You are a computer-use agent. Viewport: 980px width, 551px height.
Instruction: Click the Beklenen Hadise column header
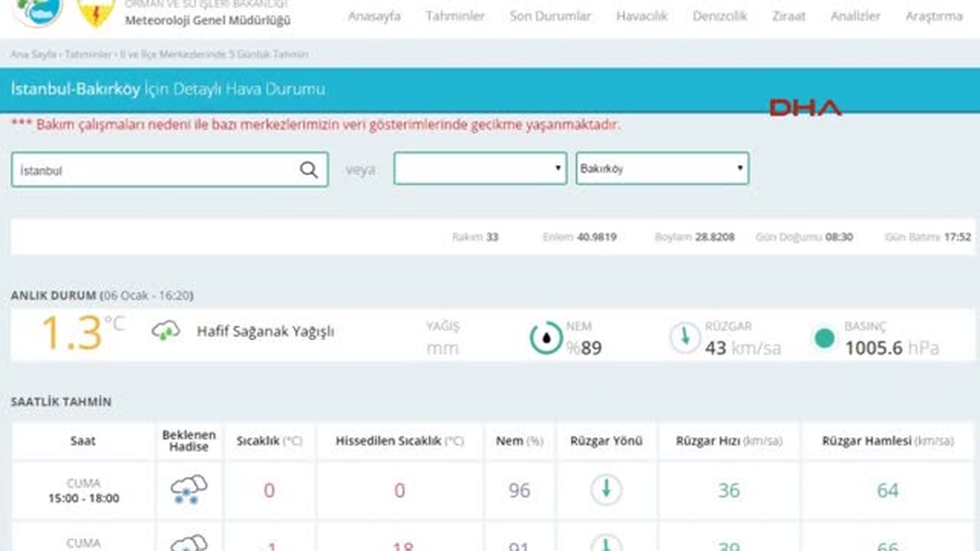click(189, 441)
